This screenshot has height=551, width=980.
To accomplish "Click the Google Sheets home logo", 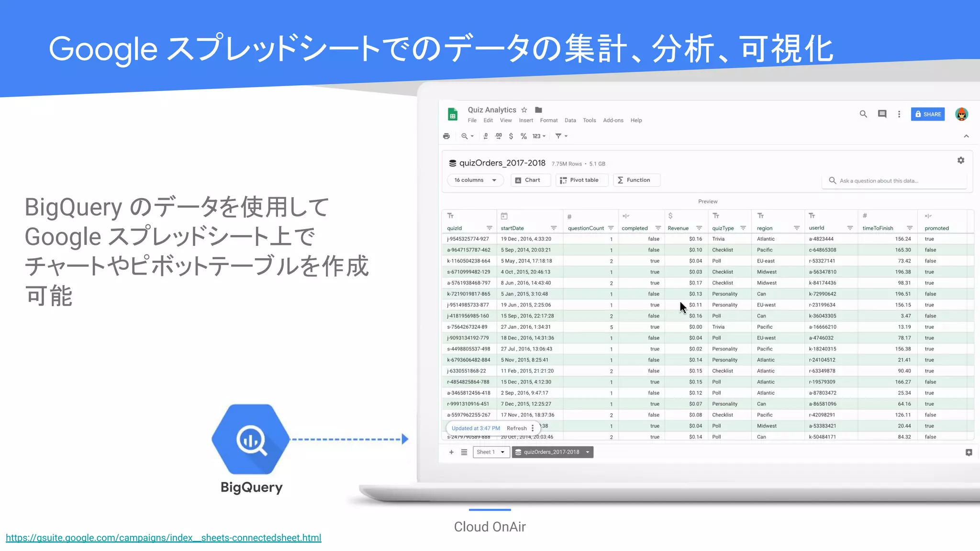I will [452, 114].
